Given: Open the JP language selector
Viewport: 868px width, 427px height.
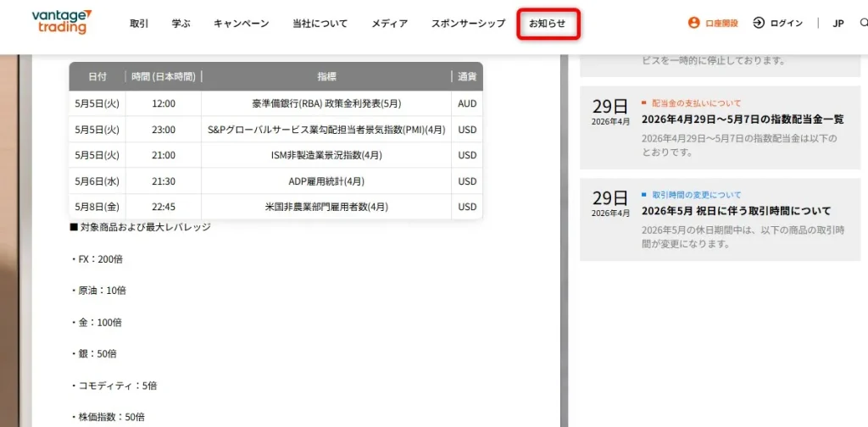Looking at the screenshot, I should point(838,23).
